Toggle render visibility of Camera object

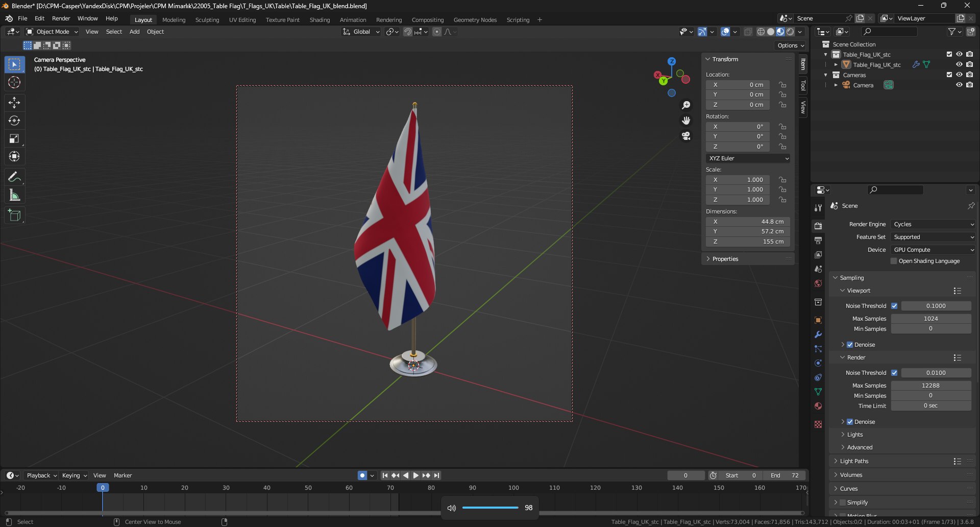pyautogui.click(x=969, y=85)
